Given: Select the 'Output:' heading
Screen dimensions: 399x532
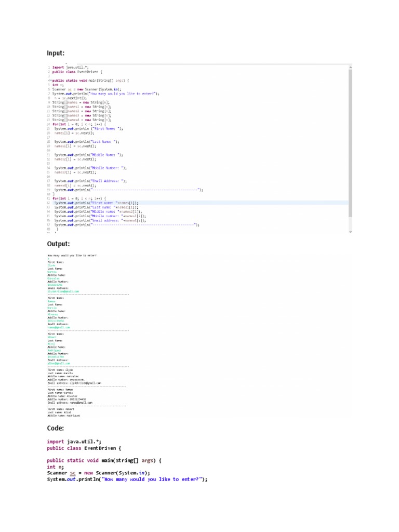Looking at the screenshot, I should (58, 244).
